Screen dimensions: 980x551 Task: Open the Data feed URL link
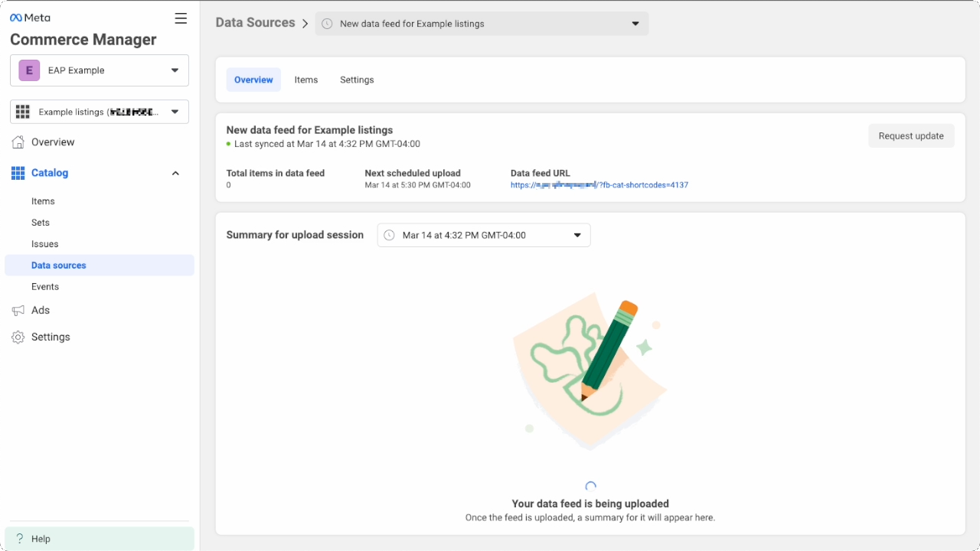(599, 185)
